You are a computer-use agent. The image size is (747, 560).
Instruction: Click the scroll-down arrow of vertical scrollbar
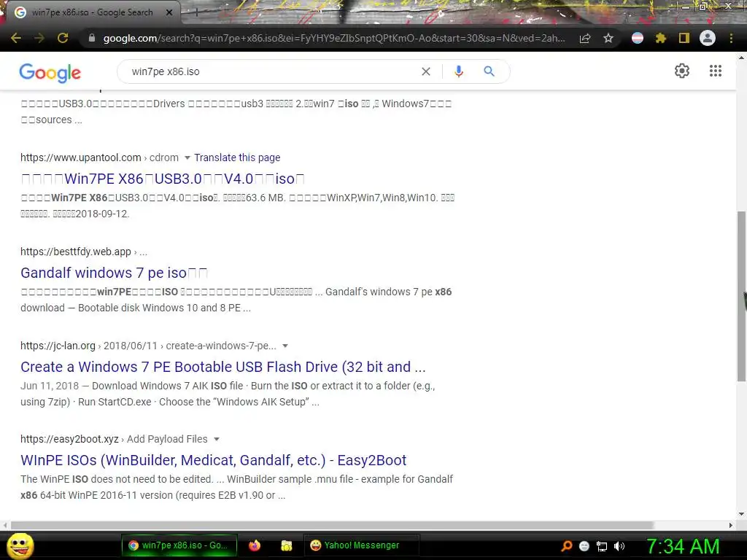[741, 514]
